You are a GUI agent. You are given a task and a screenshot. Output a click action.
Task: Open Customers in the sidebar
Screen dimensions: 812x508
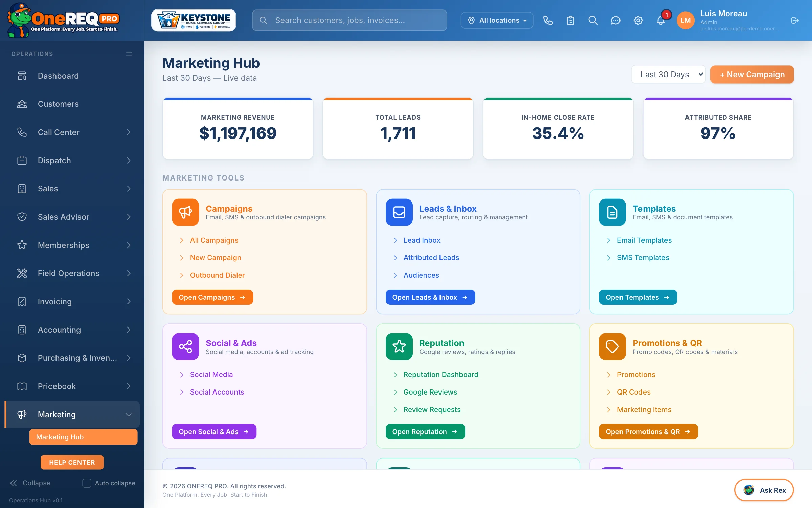[x=72, y=104]
